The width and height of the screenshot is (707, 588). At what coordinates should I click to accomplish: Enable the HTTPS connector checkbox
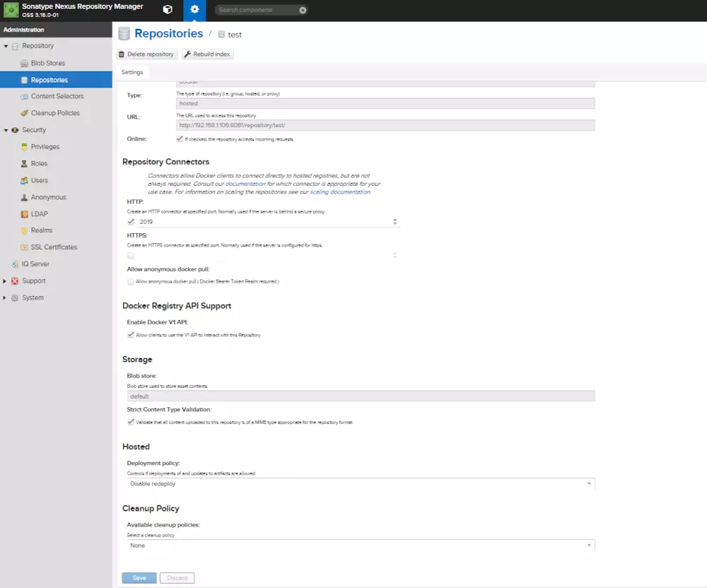[131, 255]
